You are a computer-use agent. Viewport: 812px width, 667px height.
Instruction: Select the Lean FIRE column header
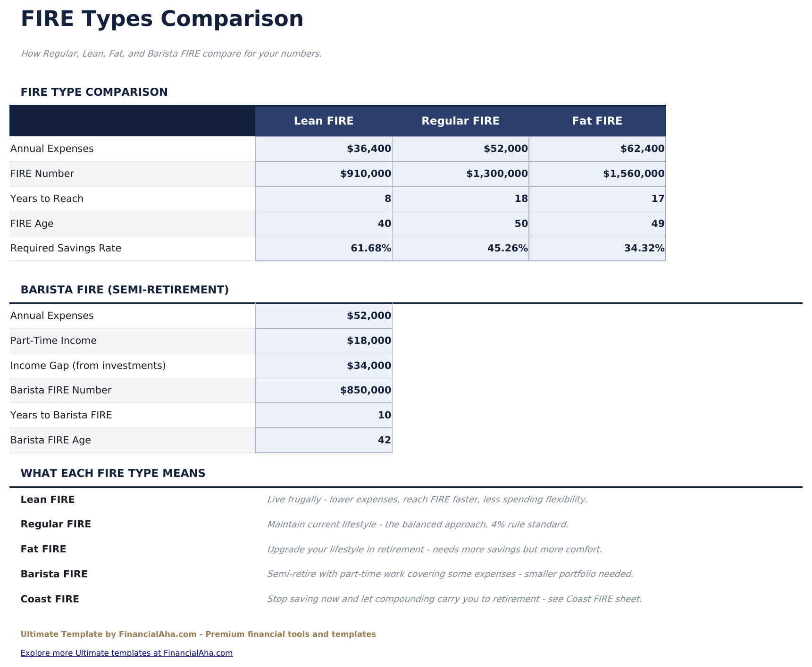tap(324, 121)
